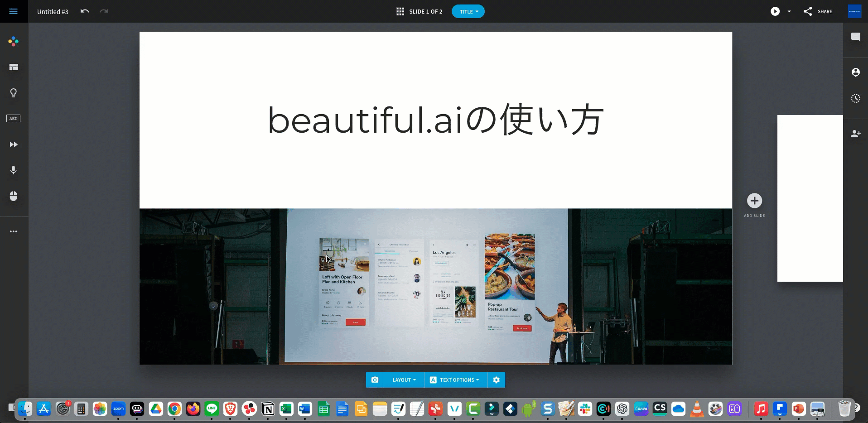Open the TITLE slide type dropdown
This screenshot has height=423, width=868.
(468, 12)
